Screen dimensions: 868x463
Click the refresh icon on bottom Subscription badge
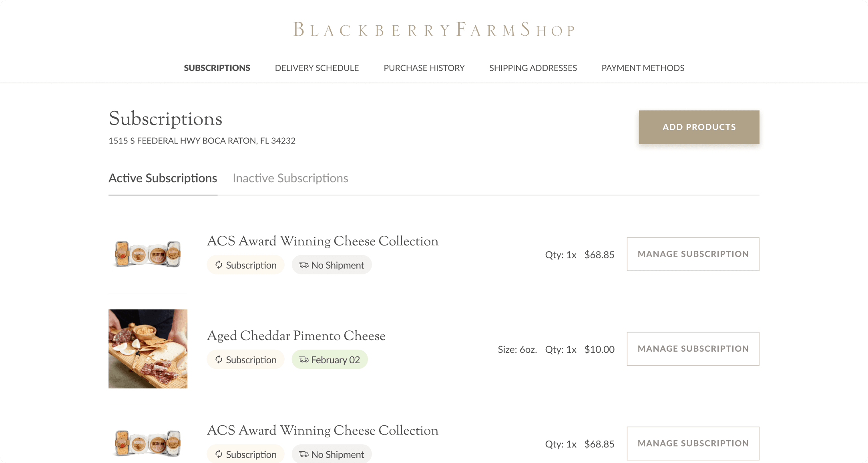pyautogui.click(x=219, y=454)
